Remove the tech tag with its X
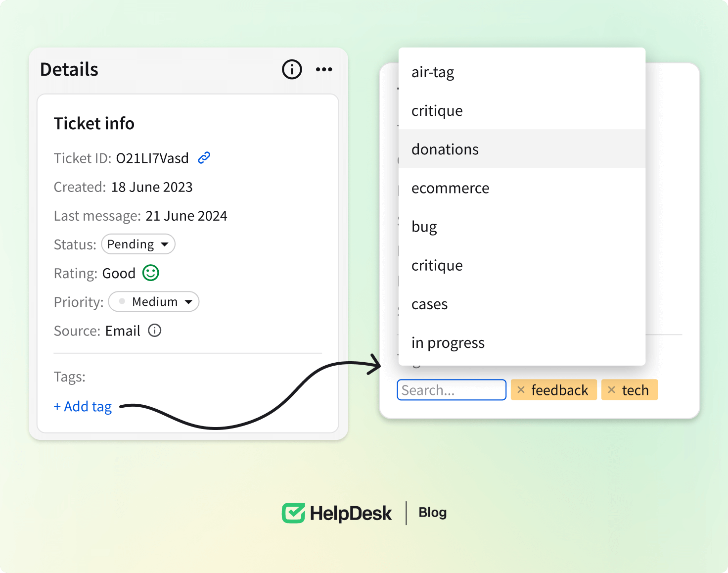 [x=612, y=390]
